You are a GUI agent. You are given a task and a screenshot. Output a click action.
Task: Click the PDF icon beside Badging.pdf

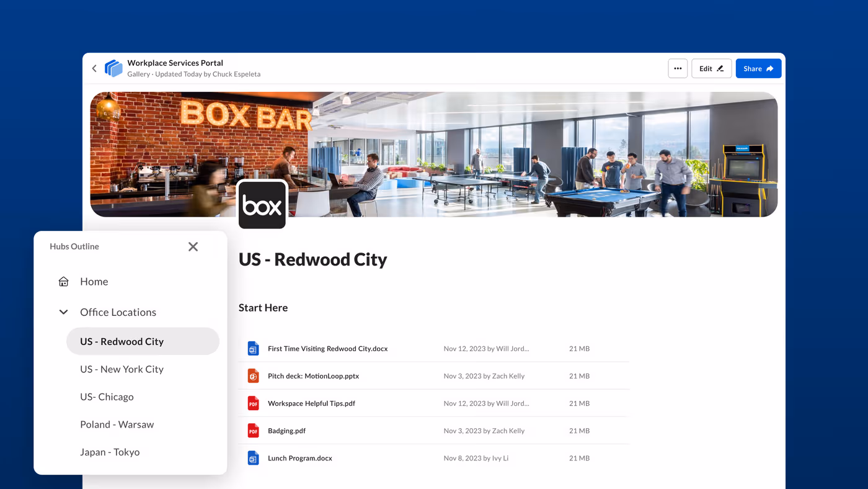coord(252,430)
